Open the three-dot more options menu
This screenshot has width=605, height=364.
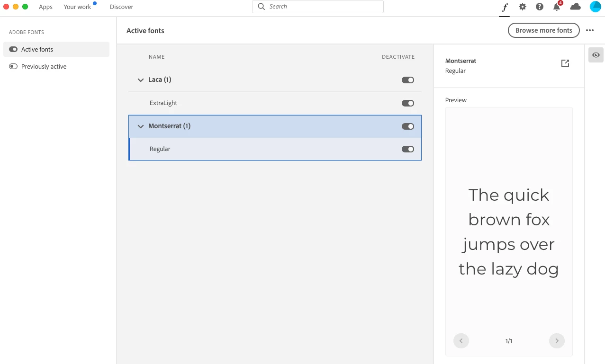click(590, 30)
